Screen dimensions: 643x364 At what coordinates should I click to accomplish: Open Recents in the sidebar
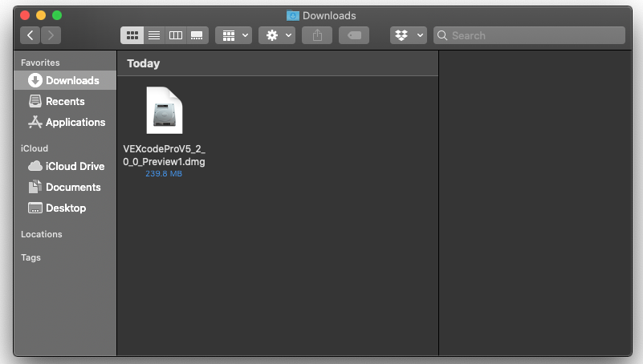[64, 101]
